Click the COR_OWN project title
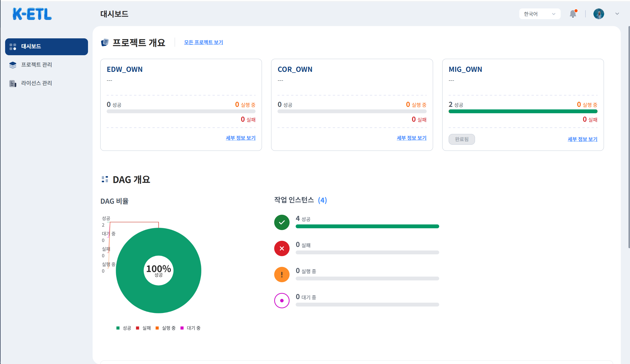The height and width of the screenshot is (364, 630). (x=295, y=69)
